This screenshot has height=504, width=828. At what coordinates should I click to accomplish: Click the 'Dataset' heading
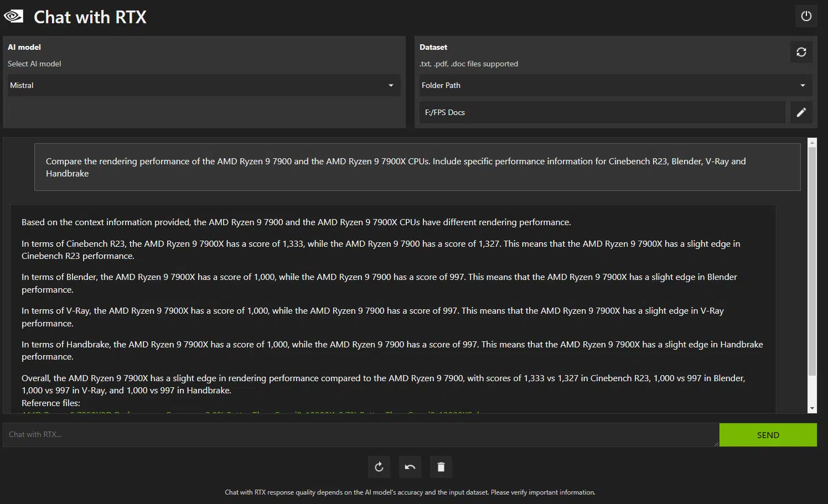click(433, 47)
